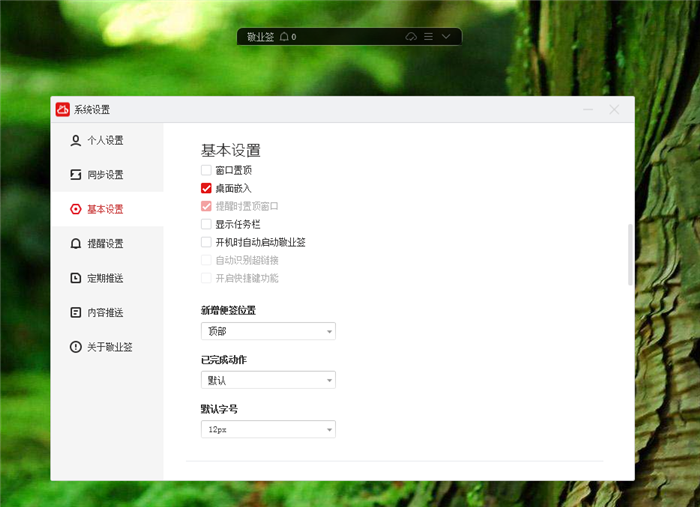Viewport: 700px width, 507px height.
Task: Click the bell reminder icon in top widget
Action: (x=284, y=37)
